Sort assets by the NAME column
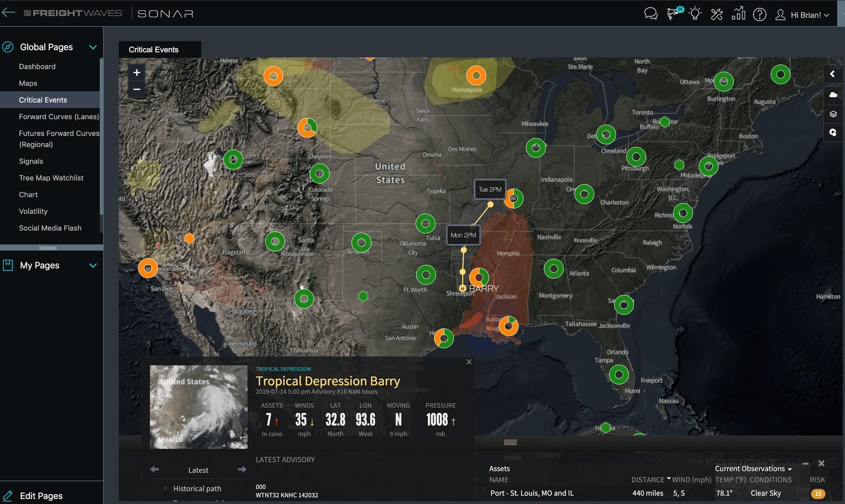 (499, 480)
